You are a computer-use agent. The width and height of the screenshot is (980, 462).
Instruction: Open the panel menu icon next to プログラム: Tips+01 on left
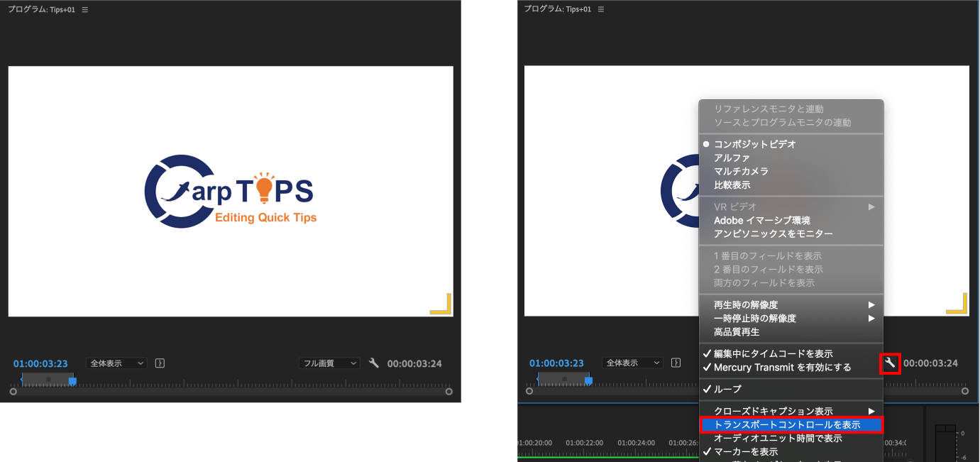click(x=85, y=10)
